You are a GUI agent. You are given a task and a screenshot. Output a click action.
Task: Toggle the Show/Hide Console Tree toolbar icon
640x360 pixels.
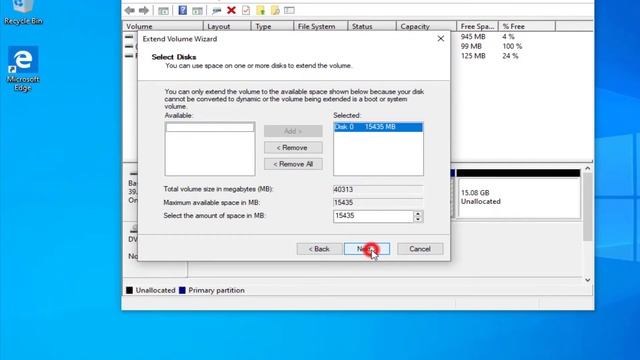click(163, 11)
